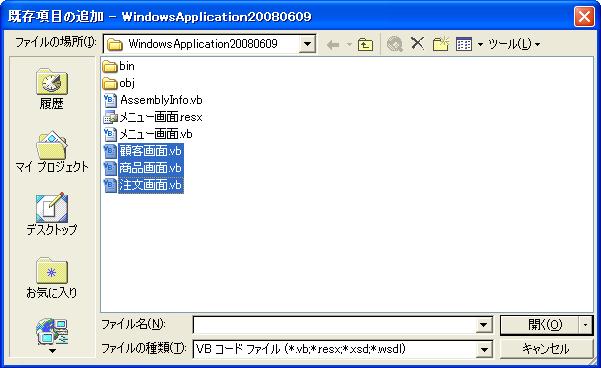The image size is (601, 368).
Task: Click the Back arrow toolbar icon
Action: point(333,45)
